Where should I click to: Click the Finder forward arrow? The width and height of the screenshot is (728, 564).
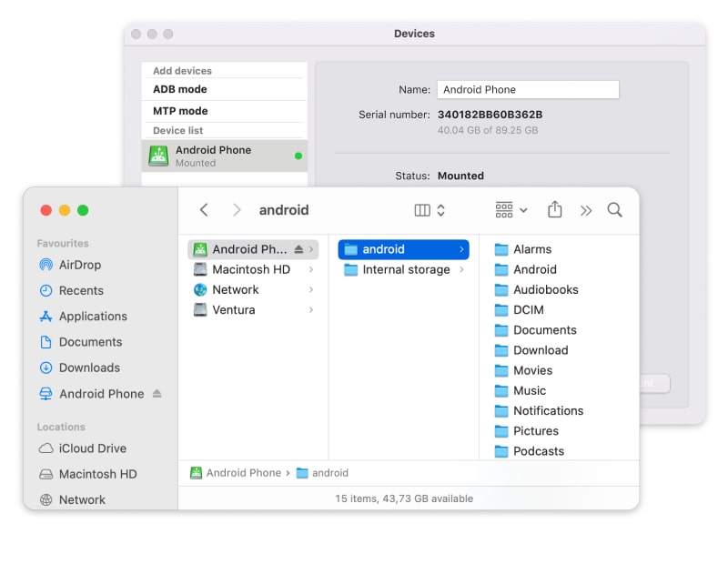click(x=237, y=210)
